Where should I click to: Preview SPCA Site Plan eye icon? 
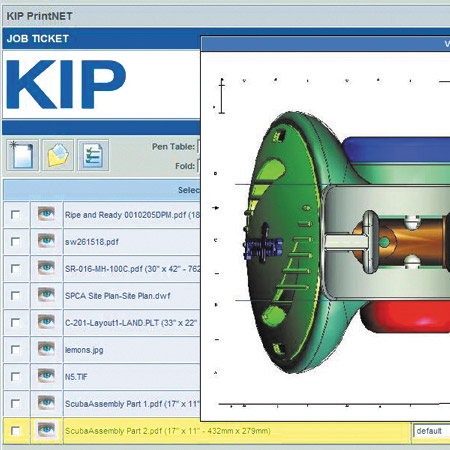[x=46, y=295]
